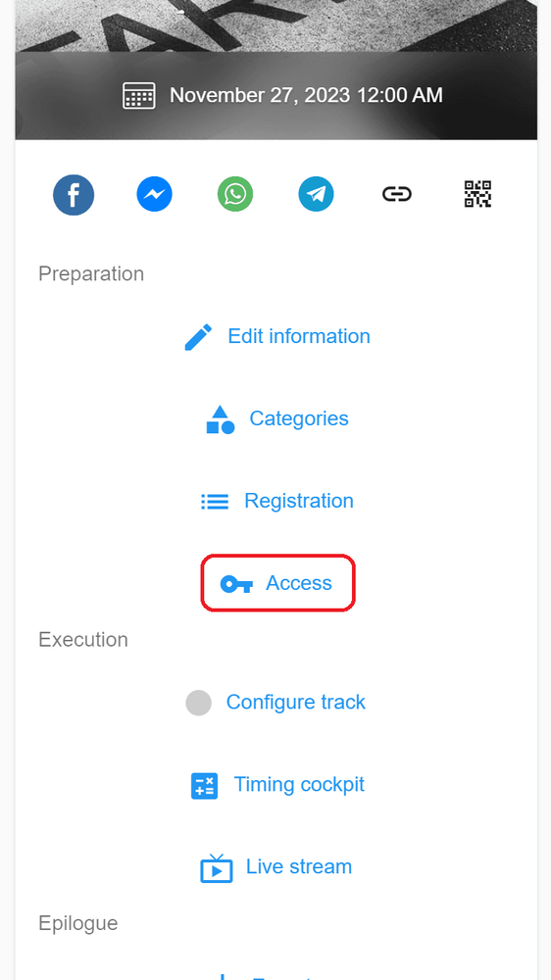Click the calculator icon beside Timing cockpit
The image size is (551, 980).
pyautogui.click(x=204, y=785)
